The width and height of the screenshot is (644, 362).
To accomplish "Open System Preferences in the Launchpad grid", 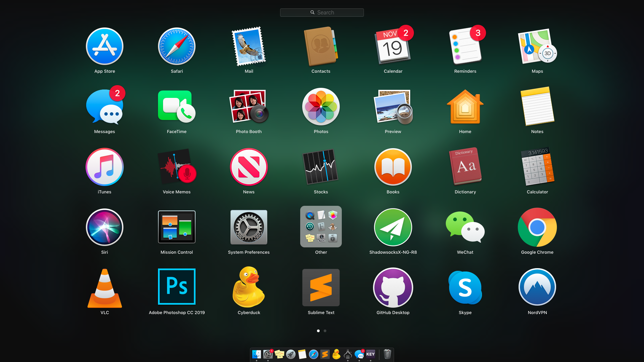I will point(249,227).
